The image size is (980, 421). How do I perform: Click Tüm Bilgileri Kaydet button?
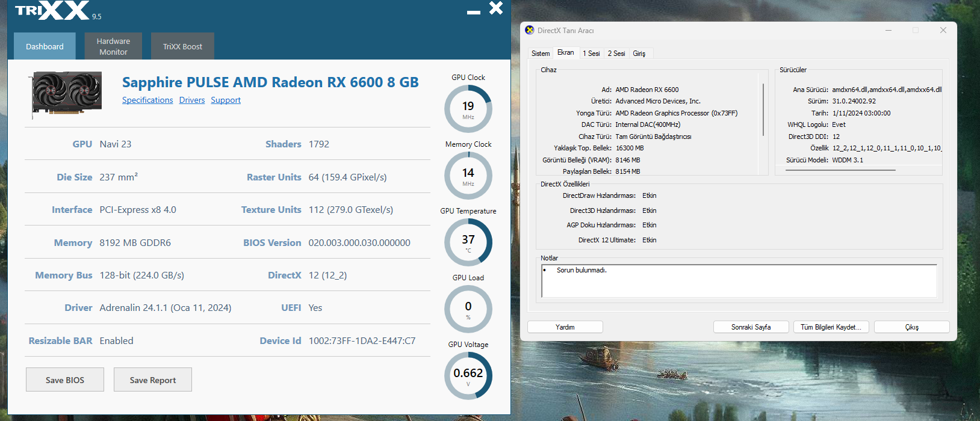[831, 327]
